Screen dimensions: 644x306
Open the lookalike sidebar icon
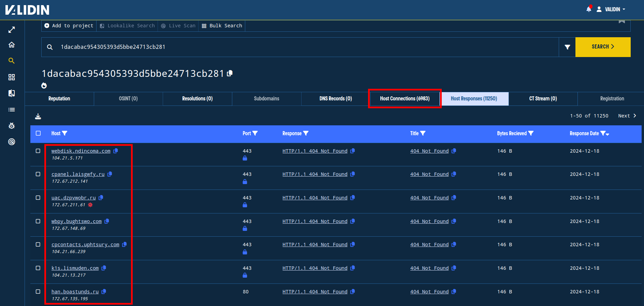12,93
